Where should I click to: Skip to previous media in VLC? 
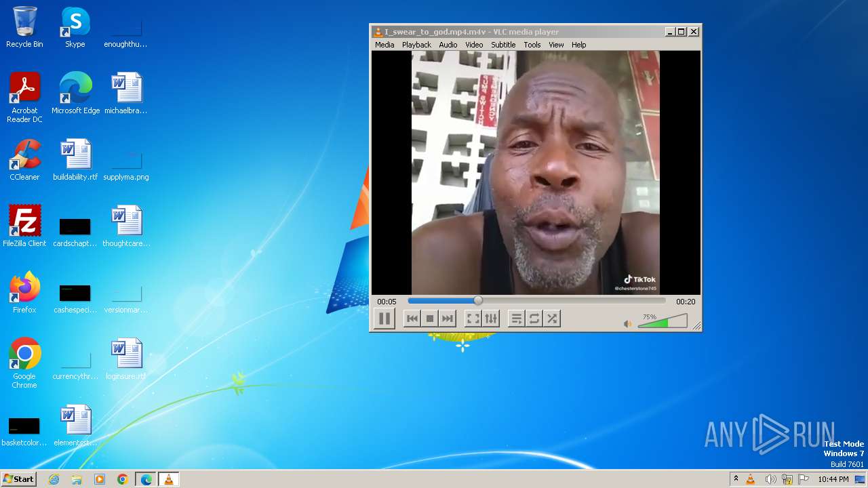412,319
